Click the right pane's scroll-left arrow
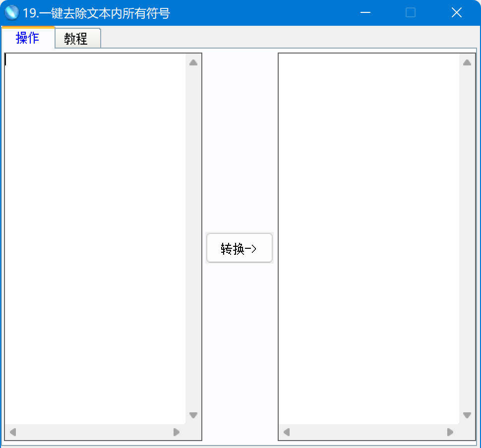481x448 pixels. [287, 432]
